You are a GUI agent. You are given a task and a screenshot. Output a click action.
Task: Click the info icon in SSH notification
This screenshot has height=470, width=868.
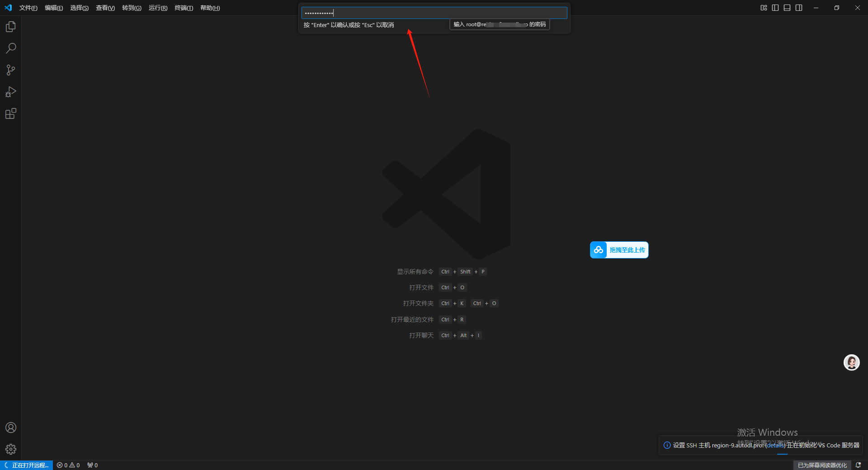coord(667,445)
